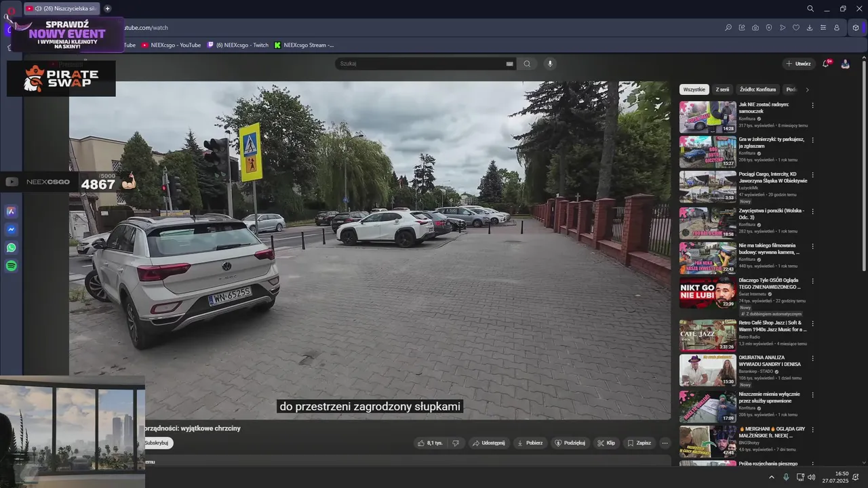This screenshot has width=868, height=488.
Task: Click the 'Utwórz' create button
Action: point(799,64)
